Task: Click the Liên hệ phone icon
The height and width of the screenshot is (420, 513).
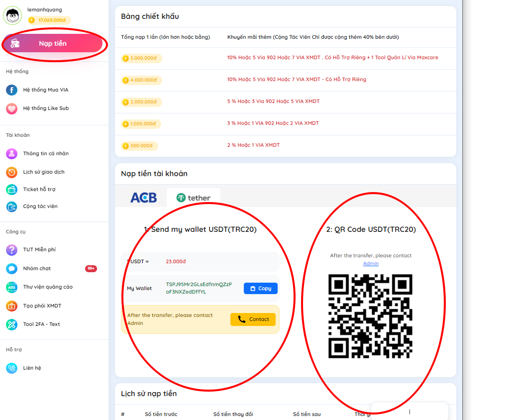Action: (x=12, y=368)
